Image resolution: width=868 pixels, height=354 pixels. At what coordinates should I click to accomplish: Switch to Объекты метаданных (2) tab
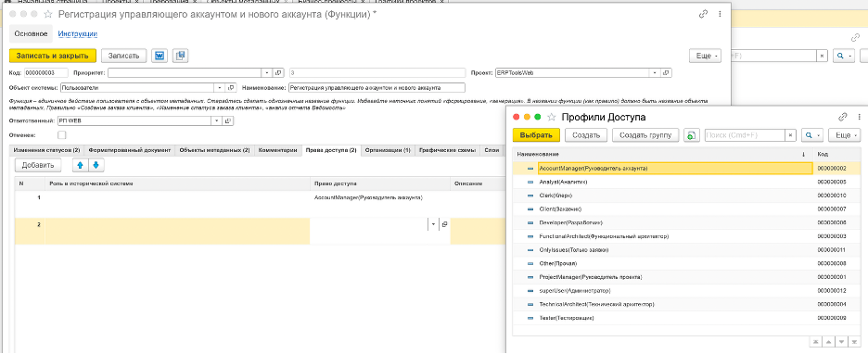click(215, 150)
